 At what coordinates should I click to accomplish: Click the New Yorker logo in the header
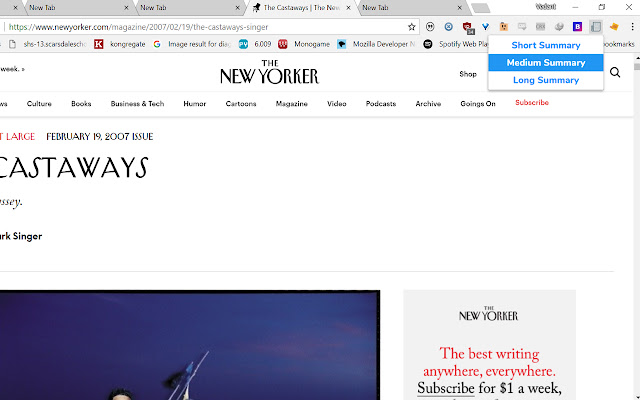(269, 72)
